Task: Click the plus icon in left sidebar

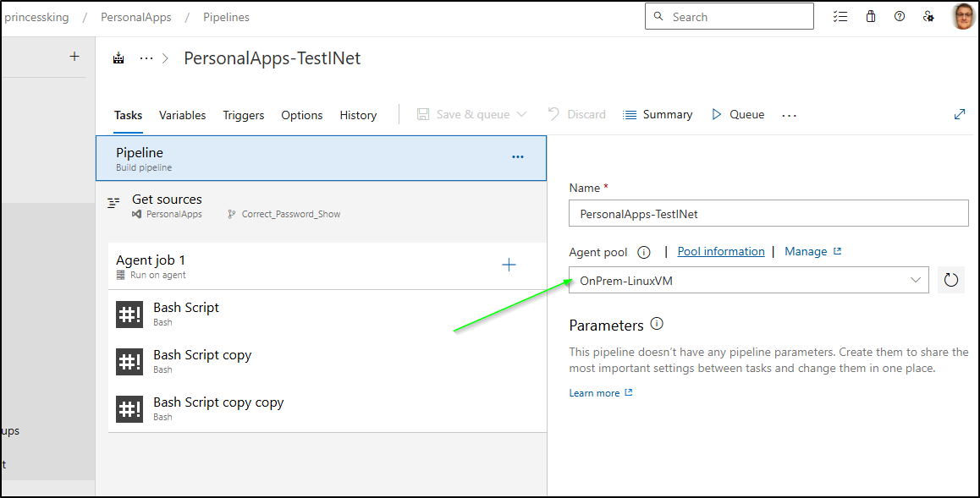Action: coord(74,56)
